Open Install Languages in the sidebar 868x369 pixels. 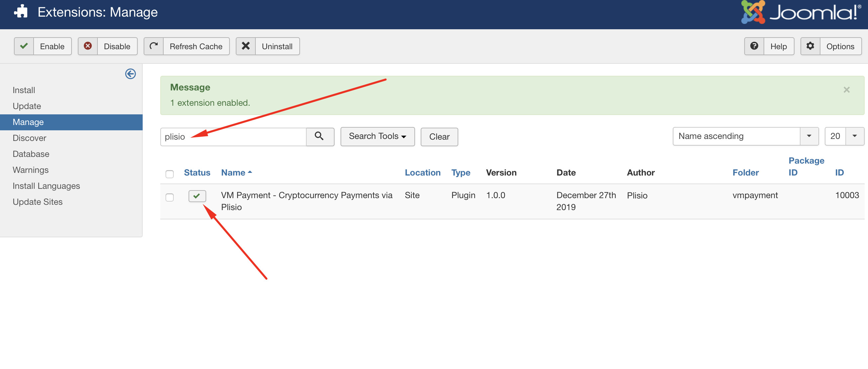point(46,186)
